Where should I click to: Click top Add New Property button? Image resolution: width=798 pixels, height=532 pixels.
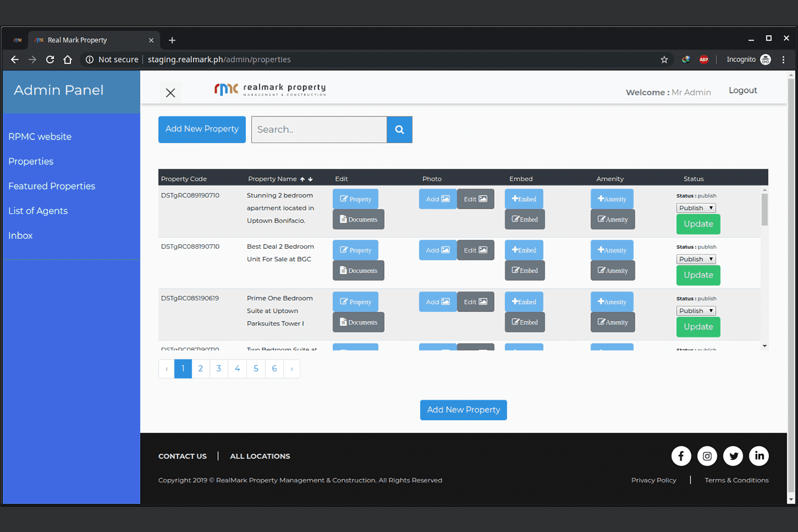click(202, 129)
